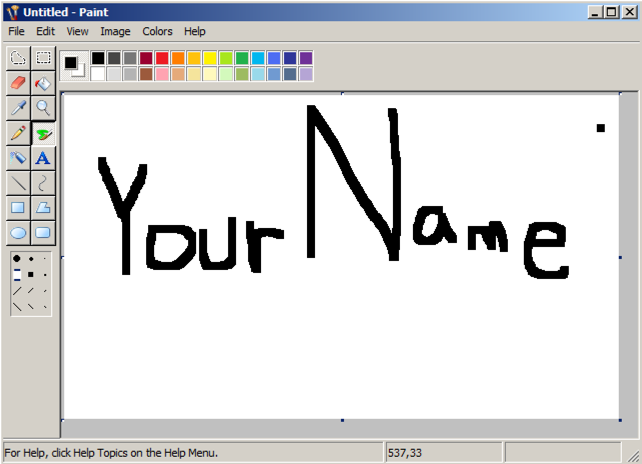This screenshot has width=642, height=464.
Task: Pick the white color swatch
Action: pos(98,74)
